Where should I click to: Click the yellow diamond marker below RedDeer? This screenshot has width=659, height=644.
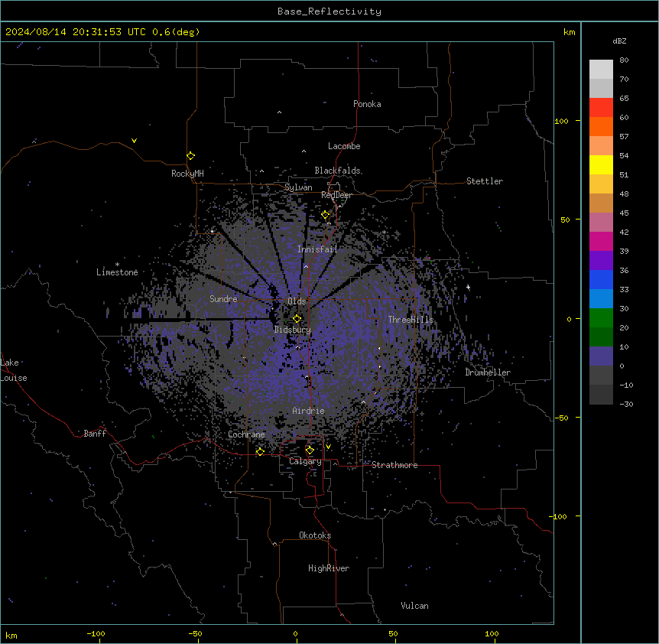(x=326, y=215)
